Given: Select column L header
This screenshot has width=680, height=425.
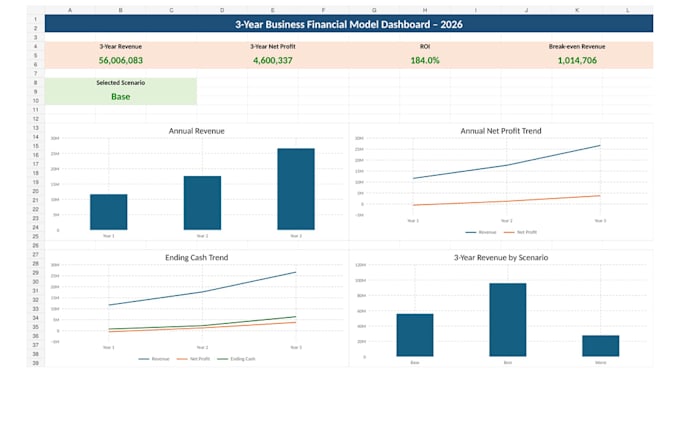Looking at the screenshot, I should pyautogui.click(x=628, y=10).
